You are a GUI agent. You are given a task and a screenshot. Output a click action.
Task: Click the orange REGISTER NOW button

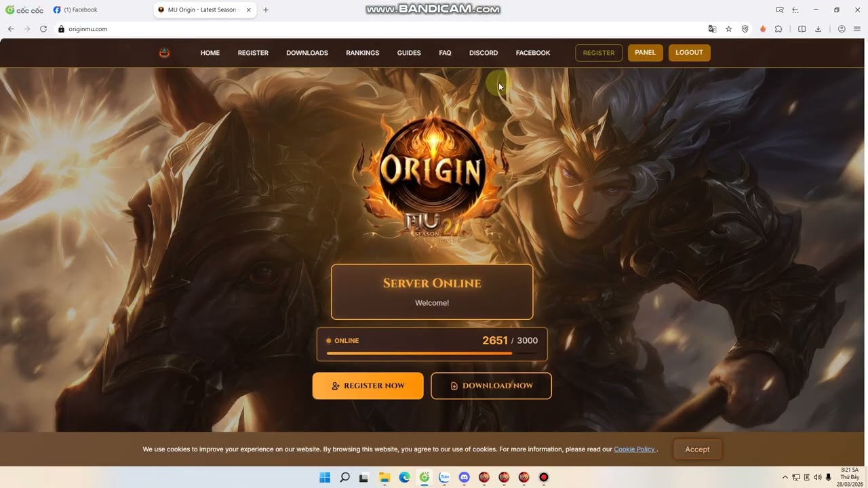click(x=368, y=386)
